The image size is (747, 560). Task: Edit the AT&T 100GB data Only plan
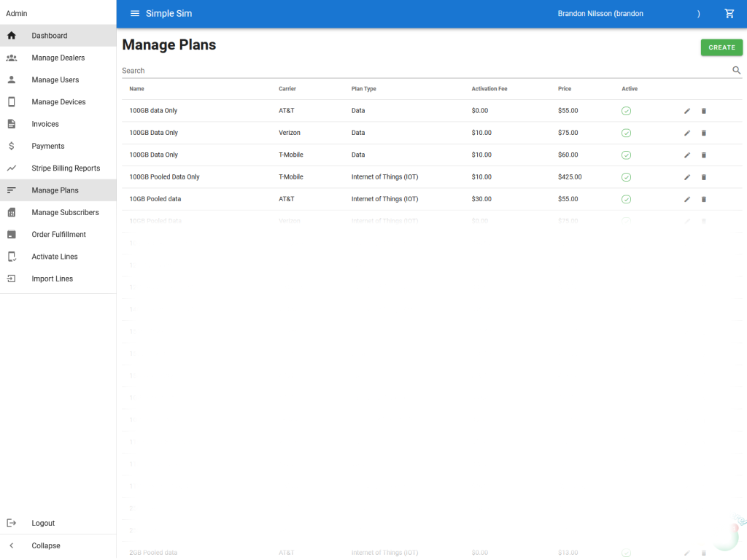(x=687, y=111)
